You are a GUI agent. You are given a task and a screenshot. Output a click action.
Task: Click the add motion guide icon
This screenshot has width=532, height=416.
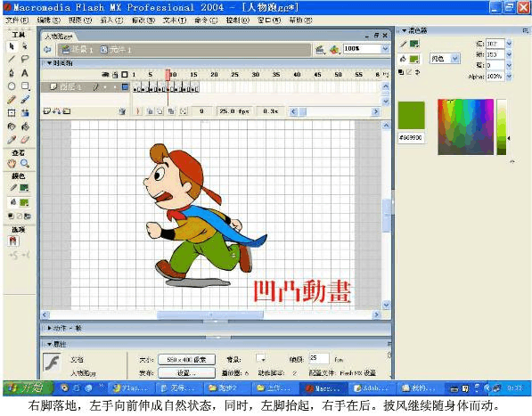point(57,110)
